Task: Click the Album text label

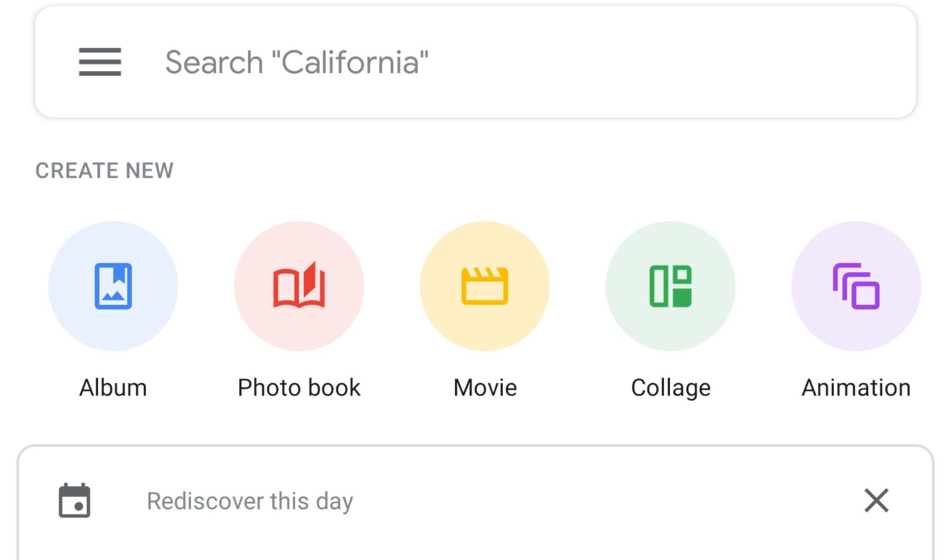Action: click(x=113, y=387)
